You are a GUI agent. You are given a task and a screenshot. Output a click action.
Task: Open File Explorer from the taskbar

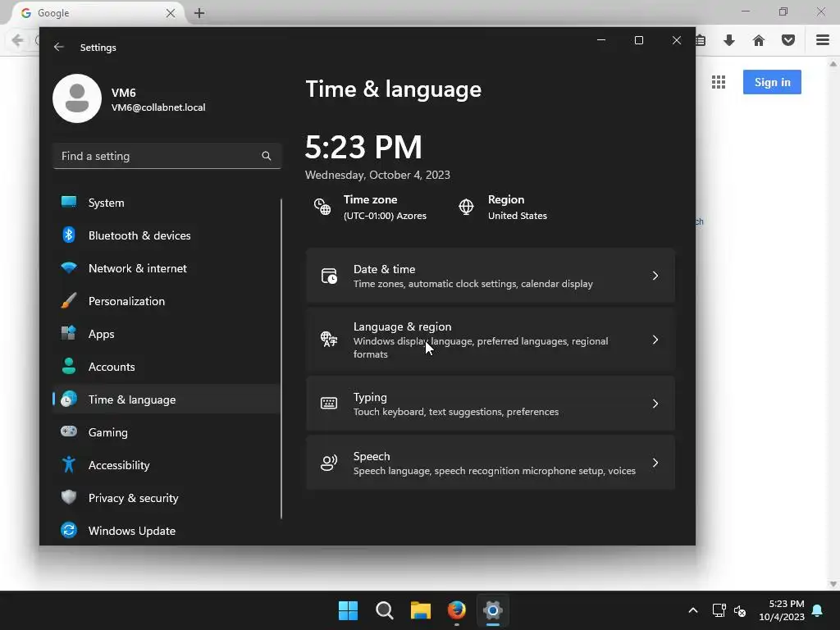click(x=421, y=610)
